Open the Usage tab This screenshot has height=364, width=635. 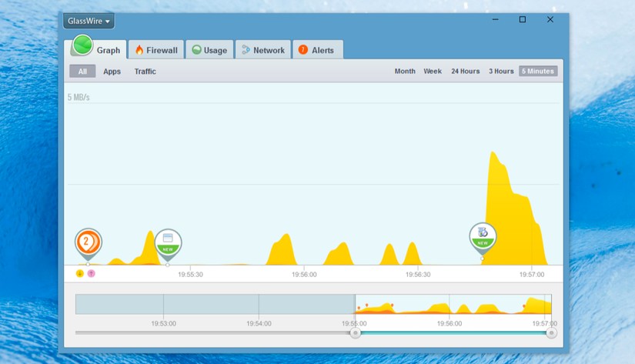click(x=209, y=50)
